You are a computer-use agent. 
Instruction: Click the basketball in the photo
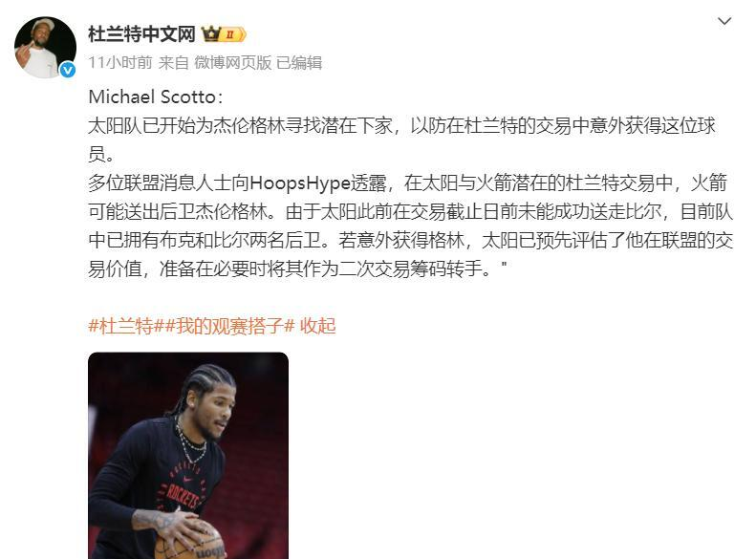[191, 543]
